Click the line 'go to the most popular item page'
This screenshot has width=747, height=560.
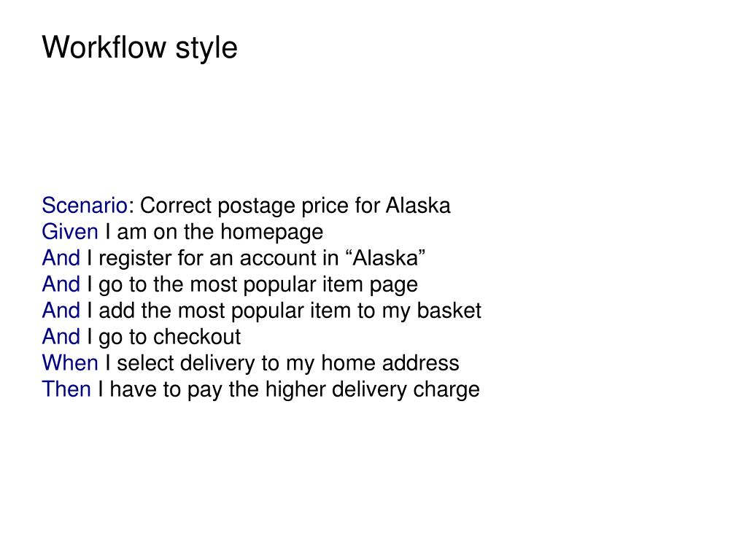pos(258,285)
